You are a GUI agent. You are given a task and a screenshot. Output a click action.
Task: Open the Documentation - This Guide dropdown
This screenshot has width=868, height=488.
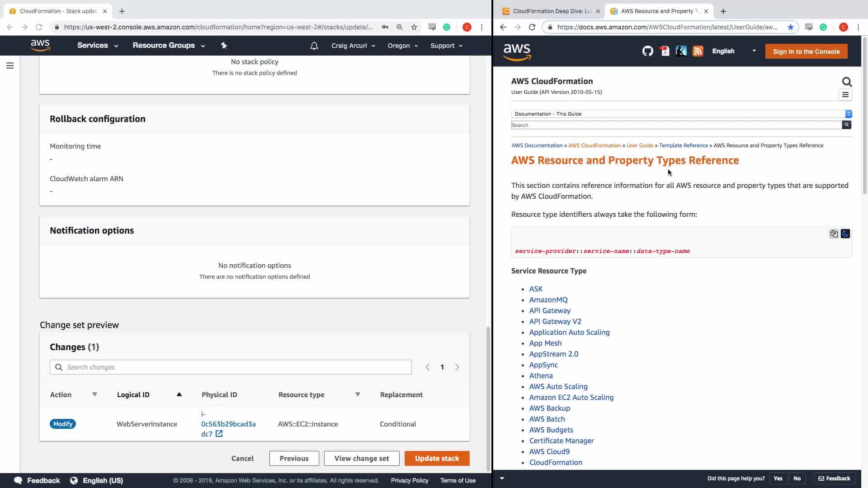(x=681, y=114)
